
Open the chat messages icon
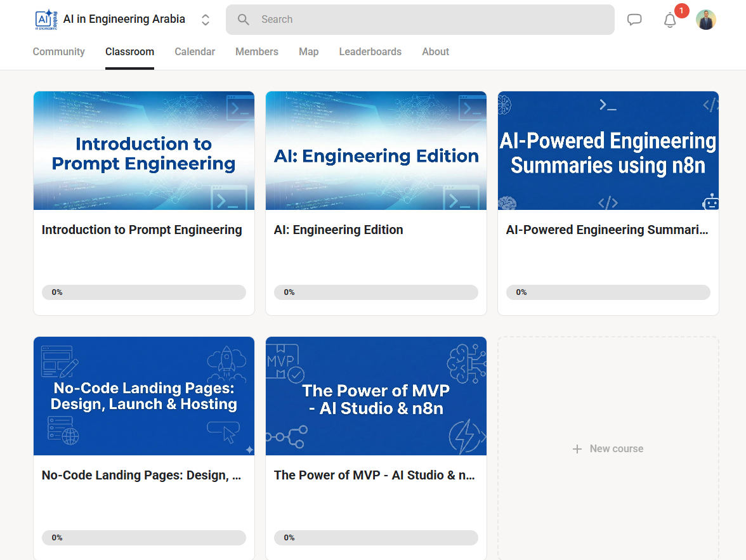click(x=634, y=20)
